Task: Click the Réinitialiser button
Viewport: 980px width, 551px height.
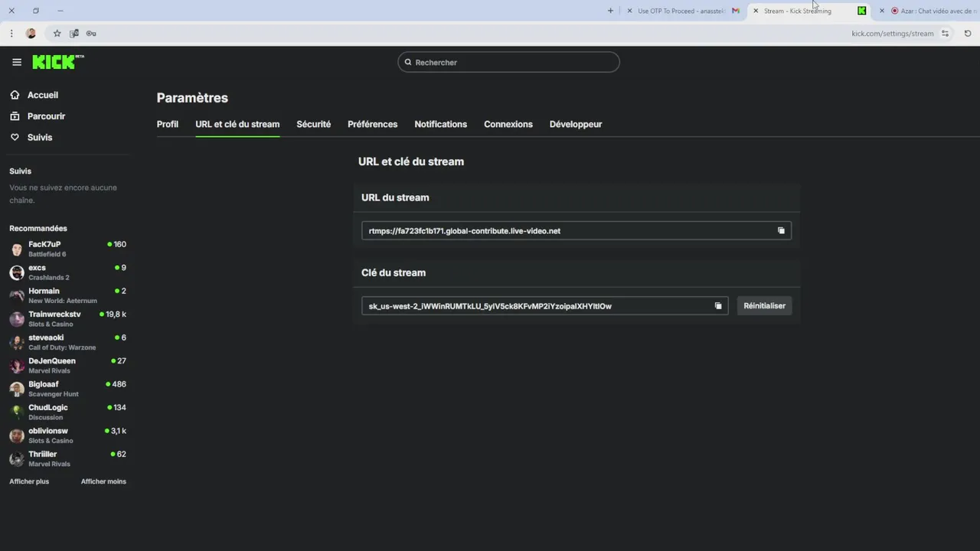Action: tap(764, 306)
